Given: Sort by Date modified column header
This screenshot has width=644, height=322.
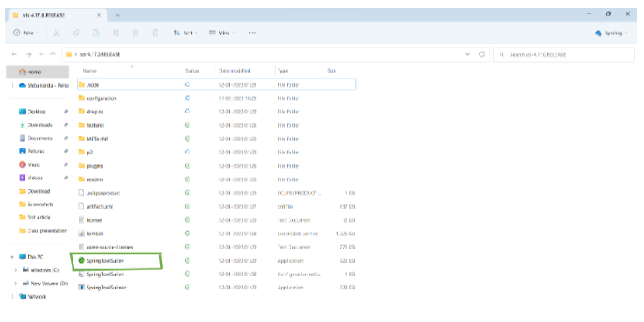Looking at the screenshot, I should [234, 71].
